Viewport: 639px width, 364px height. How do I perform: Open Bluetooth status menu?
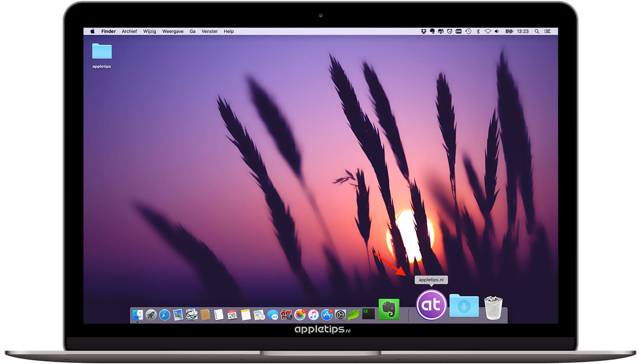pyautogui.click(x=478, y=32)
